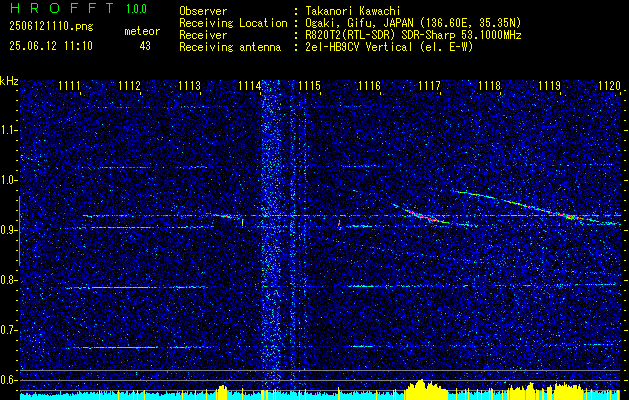Click the Receiving Location field label
629x400 pixels.
tap(233, 23)
